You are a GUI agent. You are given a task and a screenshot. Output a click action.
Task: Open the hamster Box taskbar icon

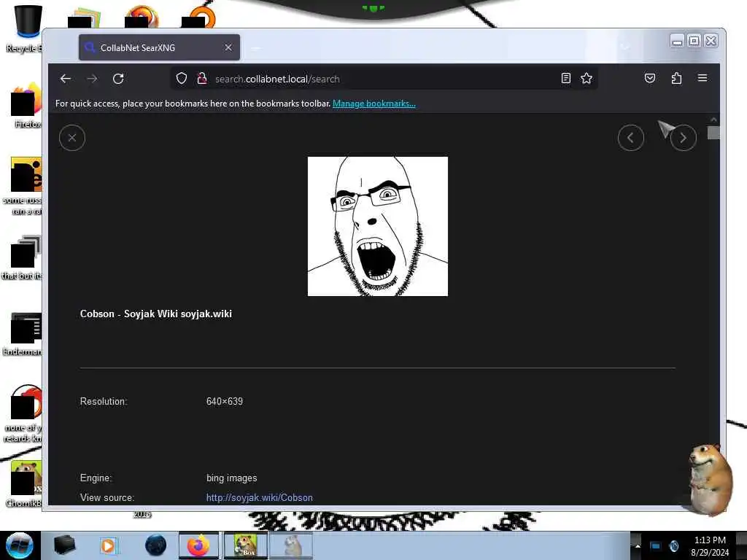click(x=245, y=545)
